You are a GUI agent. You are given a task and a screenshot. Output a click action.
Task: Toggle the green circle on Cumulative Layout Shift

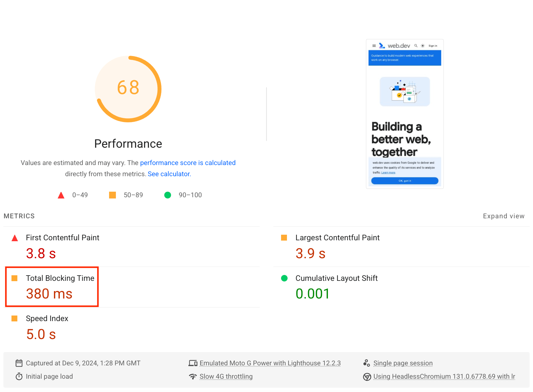pyautogui.click(x=284, y=278)
